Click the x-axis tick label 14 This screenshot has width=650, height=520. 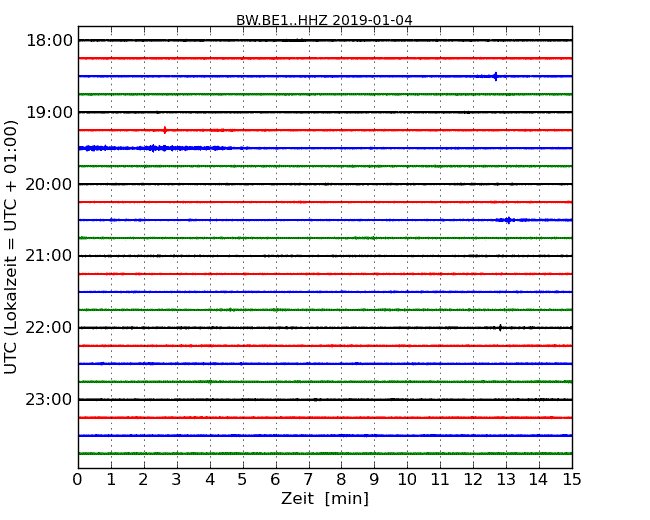(x=538, y=479)
